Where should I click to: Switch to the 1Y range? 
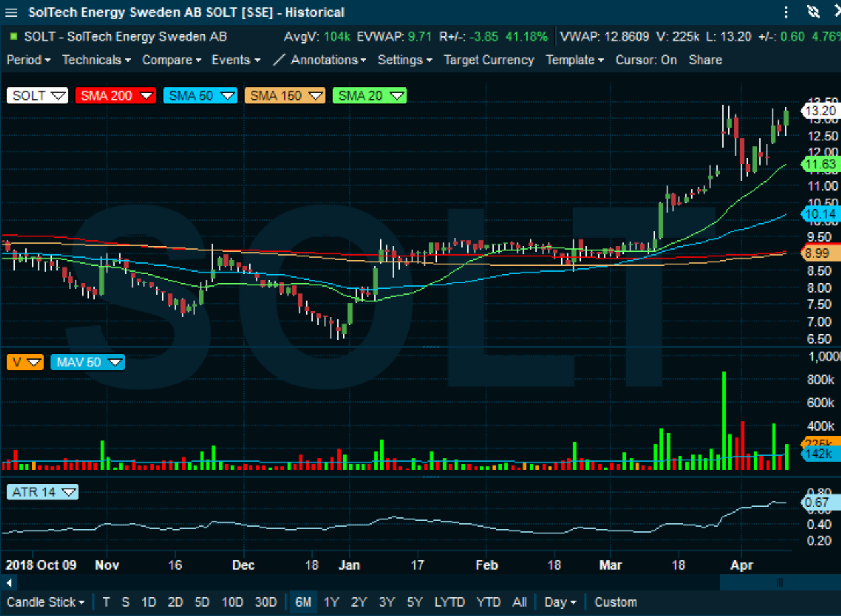coord(331,602)
